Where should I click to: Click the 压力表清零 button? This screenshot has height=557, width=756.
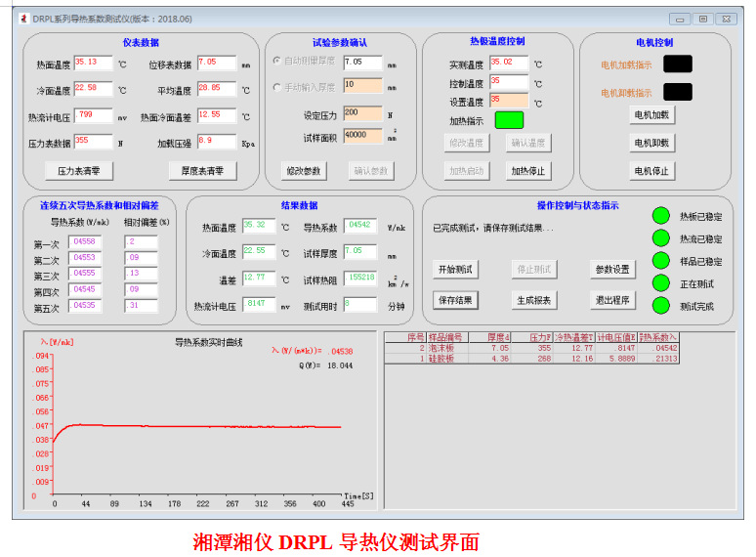point(78,171)
